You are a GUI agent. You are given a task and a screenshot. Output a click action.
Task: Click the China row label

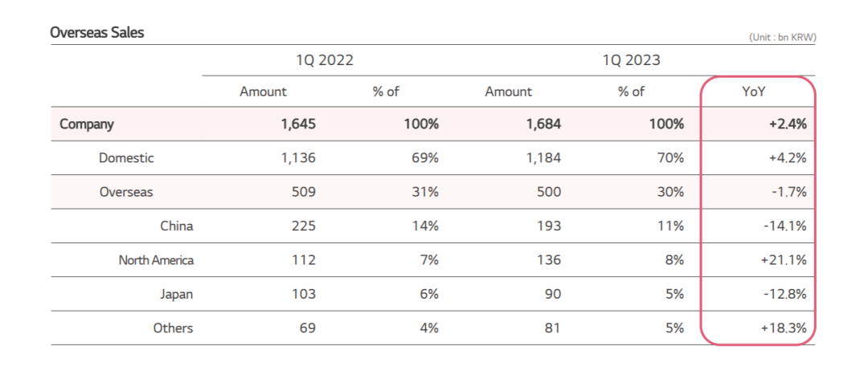[177, 226]
